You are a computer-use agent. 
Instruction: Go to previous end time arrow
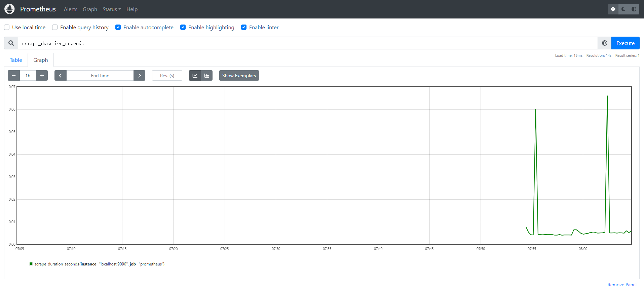(x=61, y=76)
